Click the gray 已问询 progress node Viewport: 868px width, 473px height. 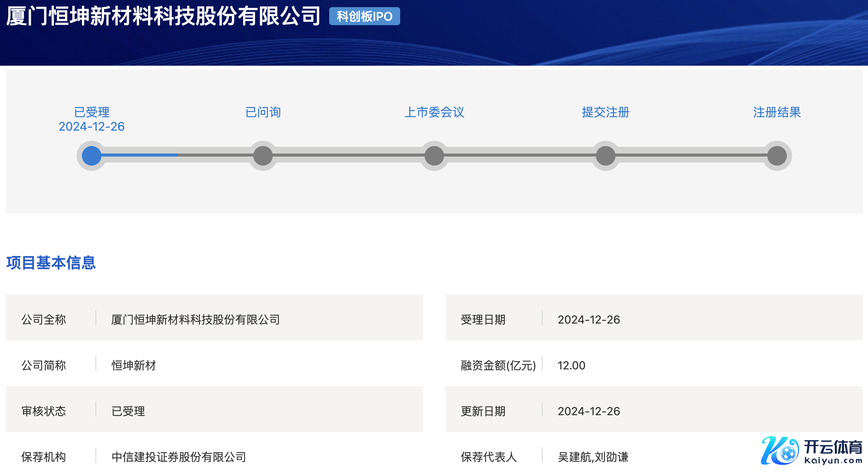[263, 156]
